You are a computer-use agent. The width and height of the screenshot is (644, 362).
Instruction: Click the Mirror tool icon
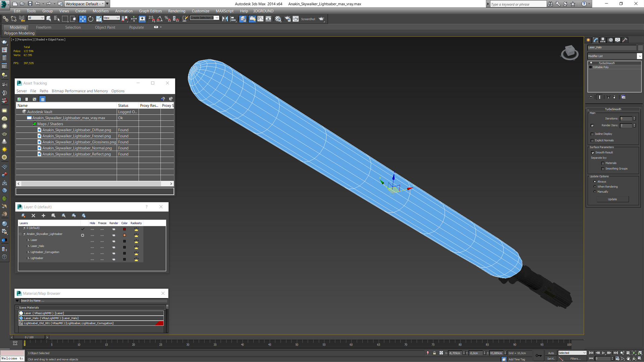click(225, 19)
